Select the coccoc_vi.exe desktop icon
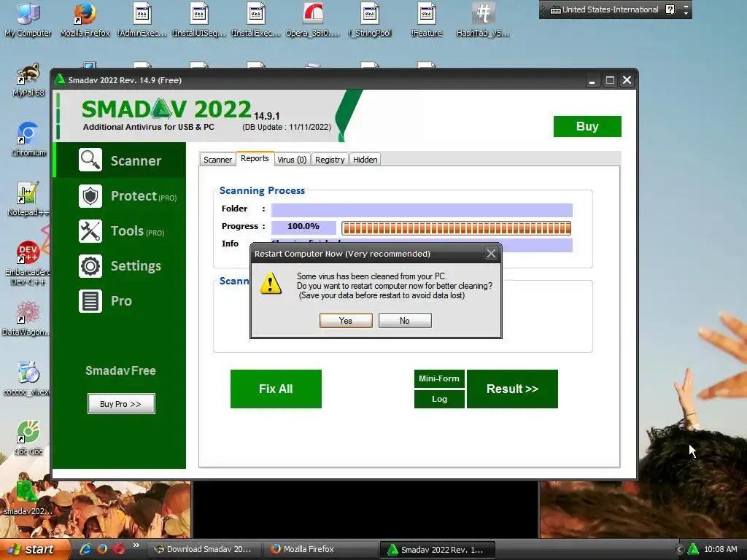747x560 pixels. [x=27, y=378]
